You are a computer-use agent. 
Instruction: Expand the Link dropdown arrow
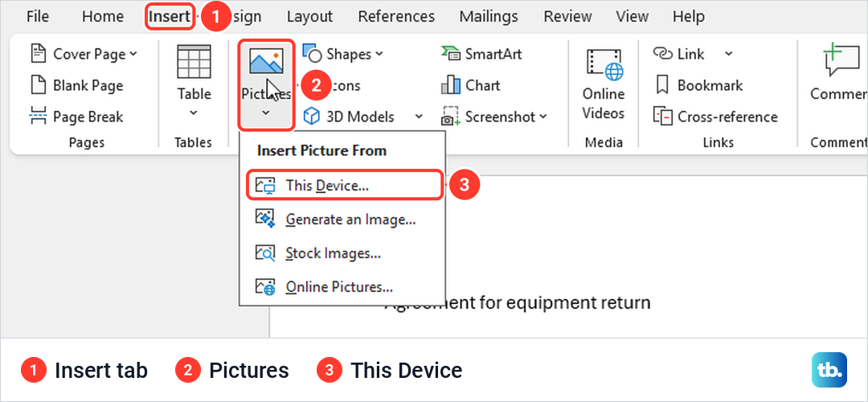[728, 54]
